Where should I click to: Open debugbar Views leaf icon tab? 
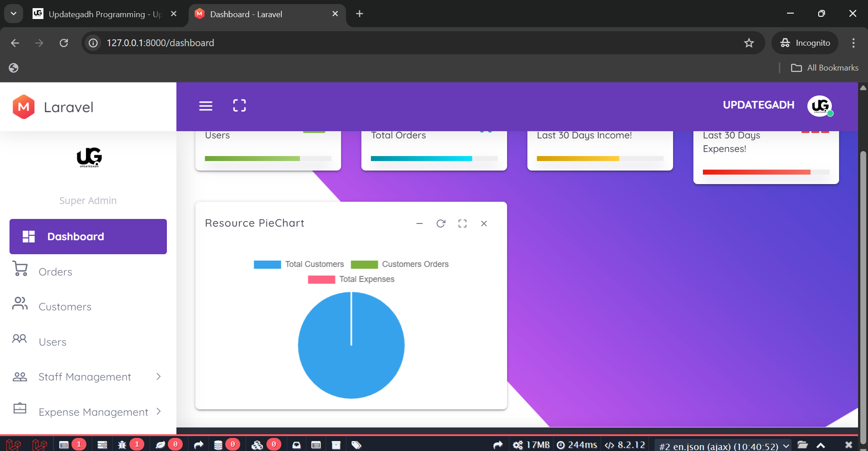[168, 445]
